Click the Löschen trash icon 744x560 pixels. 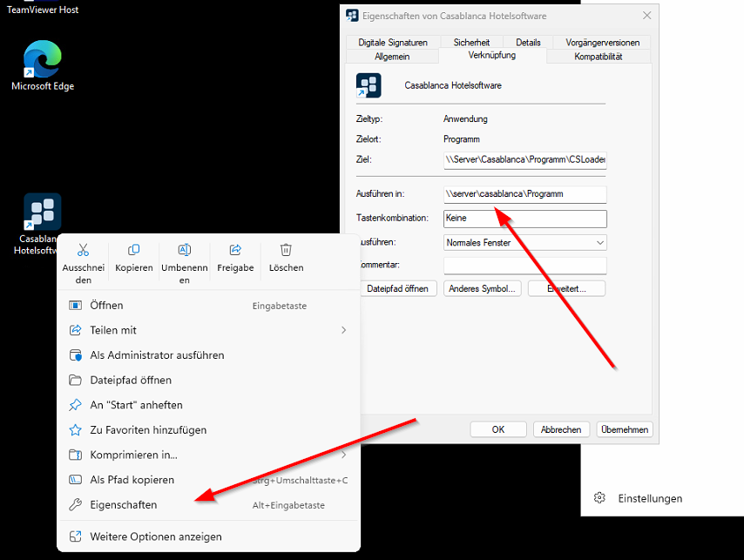286,250
